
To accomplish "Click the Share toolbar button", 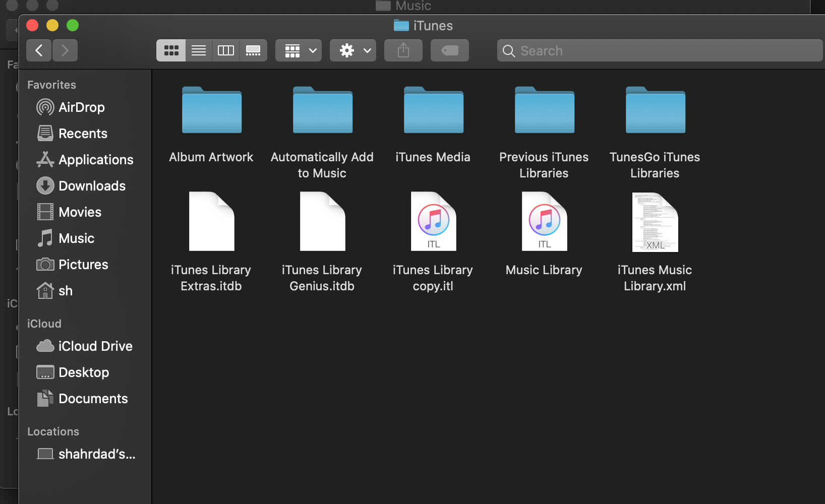I will 403,50.
